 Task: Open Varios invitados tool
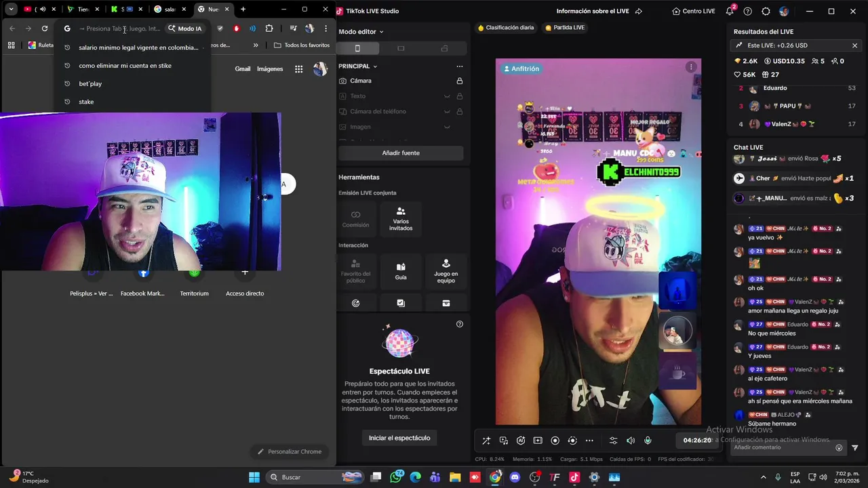pos(401,219)
